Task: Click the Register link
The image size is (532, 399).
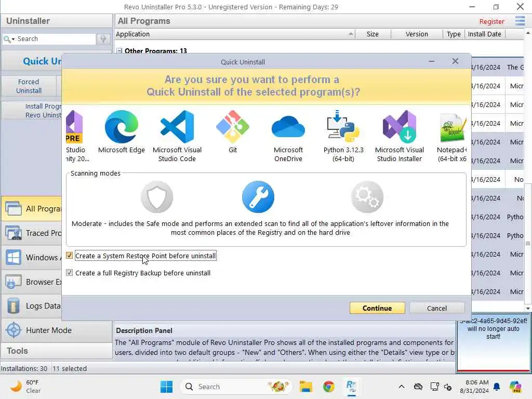Action: click(x=491, y=22)
